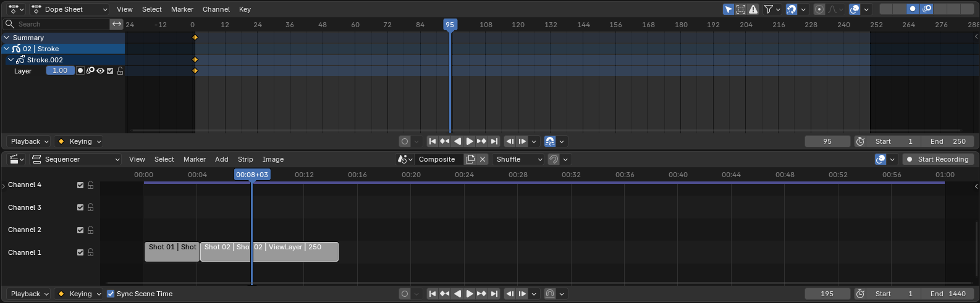Toggle proportional editing circle icon

819,9
